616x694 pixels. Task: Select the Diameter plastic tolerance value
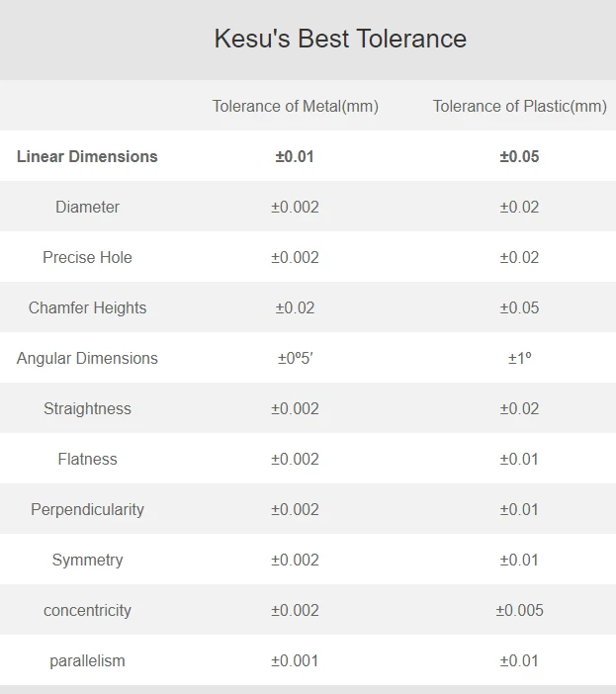[x=519, y=207]
